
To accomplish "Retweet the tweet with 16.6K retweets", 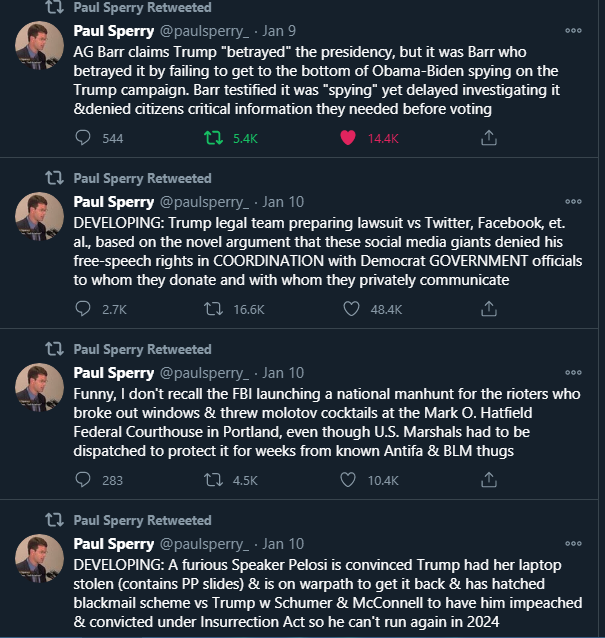I will pyautogui.click(x=214, y=309).
